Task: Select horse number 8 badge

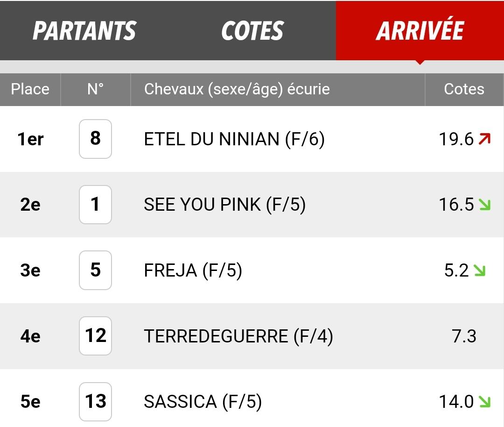Action: pyautogui.click(x=96, y=139)
